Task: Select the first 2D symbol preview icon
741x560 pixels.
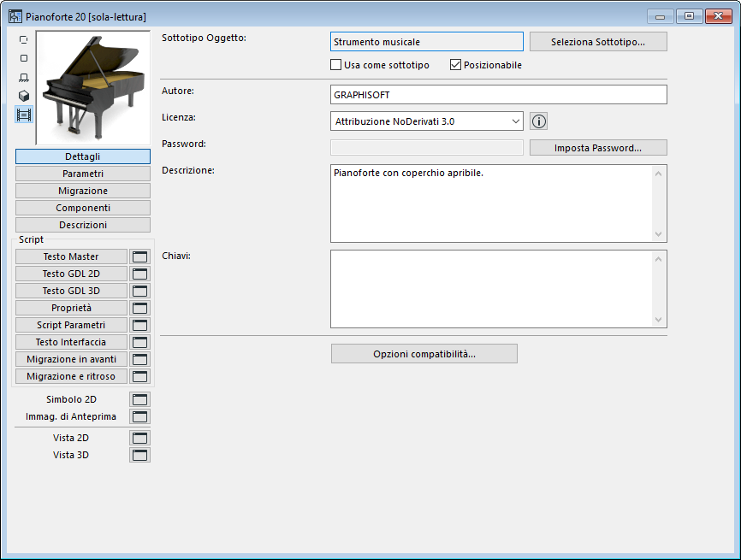Action: pyautogui.click(x=24, y=39)
